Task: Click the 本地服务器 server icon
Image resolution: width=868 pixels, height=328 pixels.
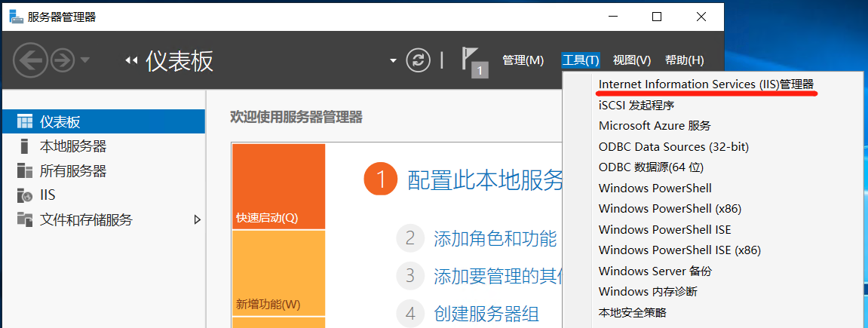Action: (x=24, y=146)
